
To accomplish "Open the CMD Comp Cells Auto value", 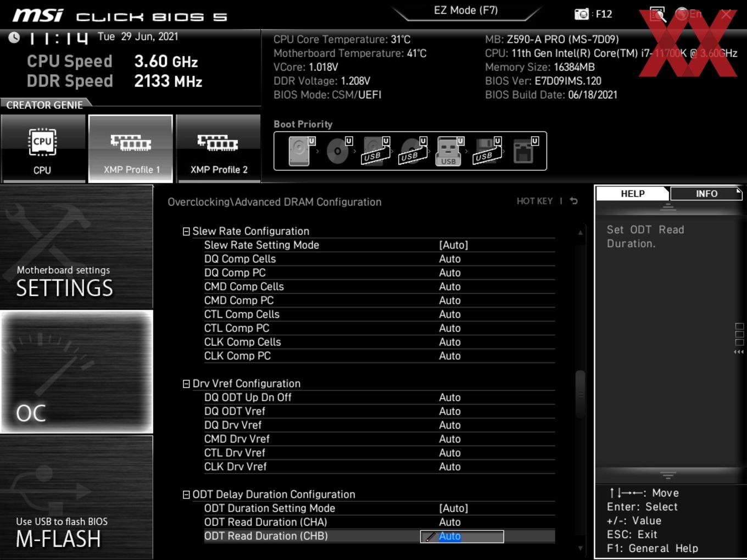I will (x=450, y=287).
